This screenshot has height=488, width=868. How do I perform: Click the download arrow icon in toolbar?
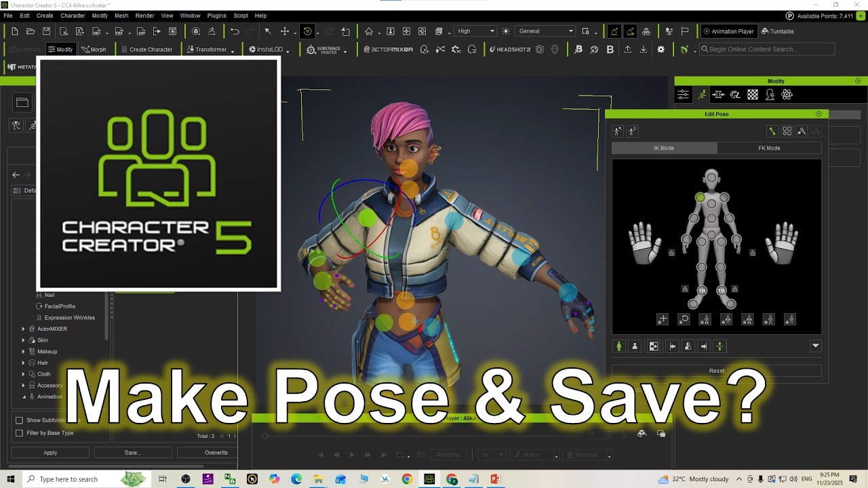[644, 49]
